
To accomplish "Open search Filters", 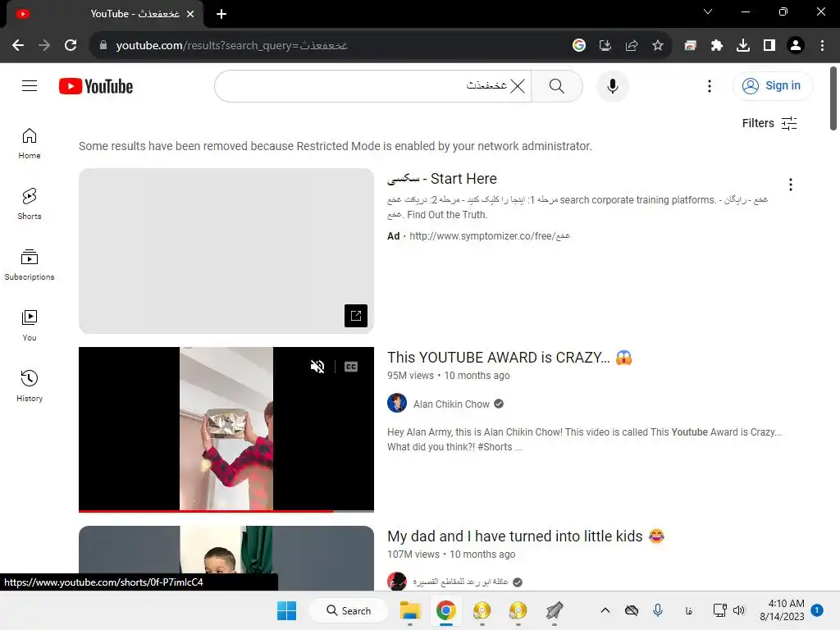I will [x=769, y=123].
